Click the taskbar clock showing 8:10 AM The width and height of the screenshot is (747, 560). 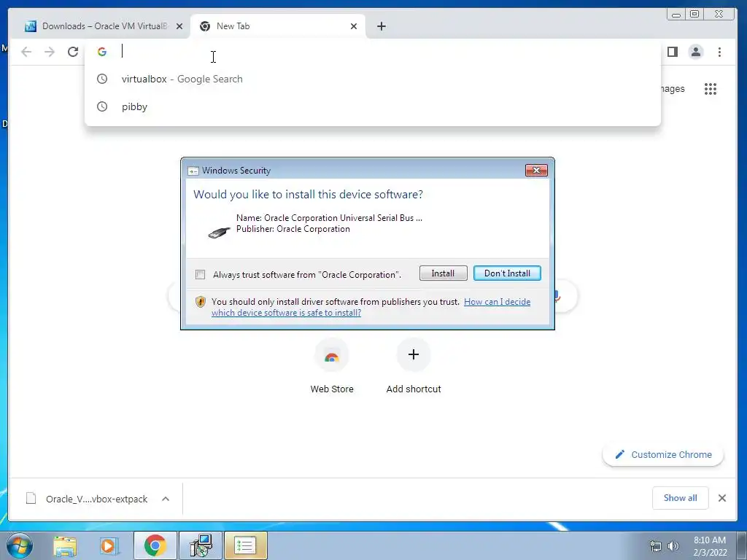[710, 546]
